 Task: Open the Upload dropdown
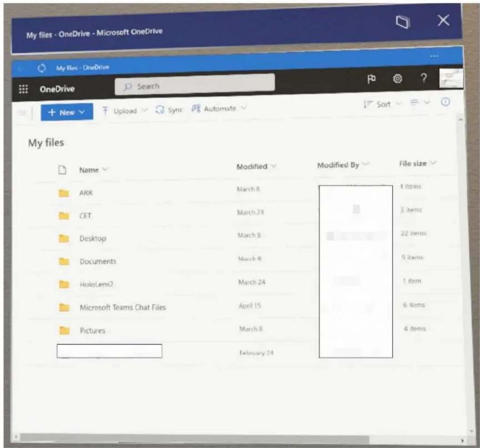125,111
